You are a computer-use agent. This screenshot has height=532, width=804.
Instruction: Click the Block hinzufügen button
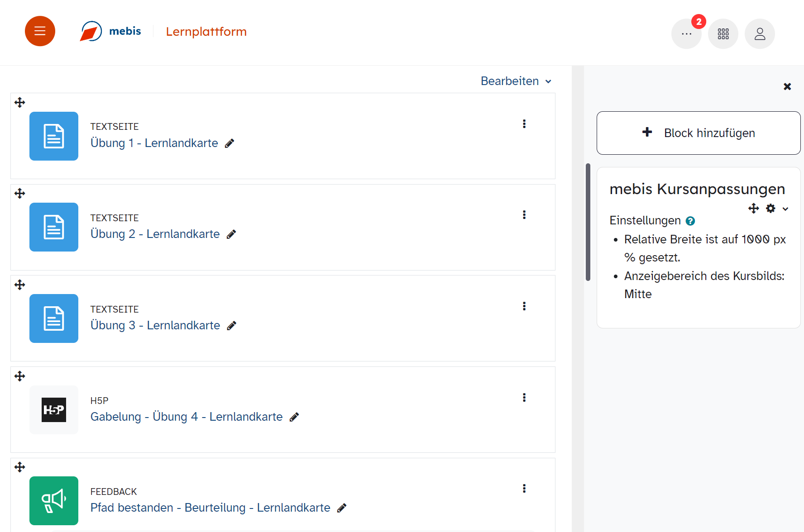click(x=698, y=133)
